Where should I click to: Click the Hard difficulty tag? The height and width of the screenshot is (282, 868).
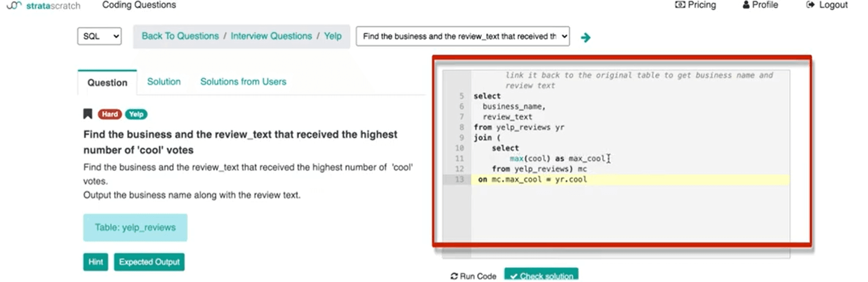[x=110, y=114]
